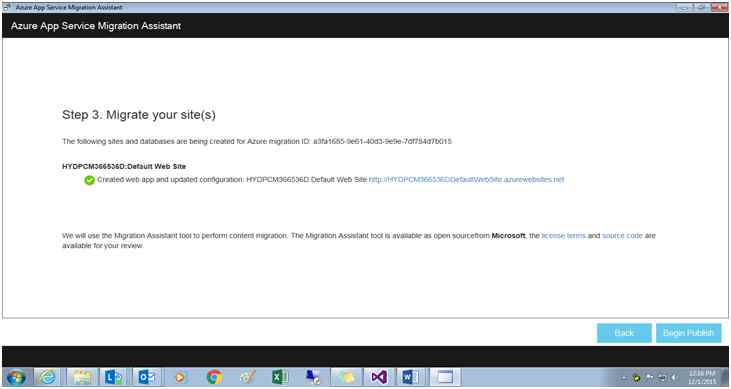
Task: Select the Migration Assistant taskbar window
Action: (445, 377)
